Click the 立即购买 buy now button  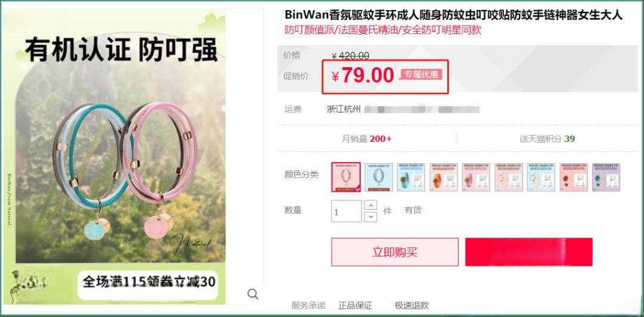point(395,251)
